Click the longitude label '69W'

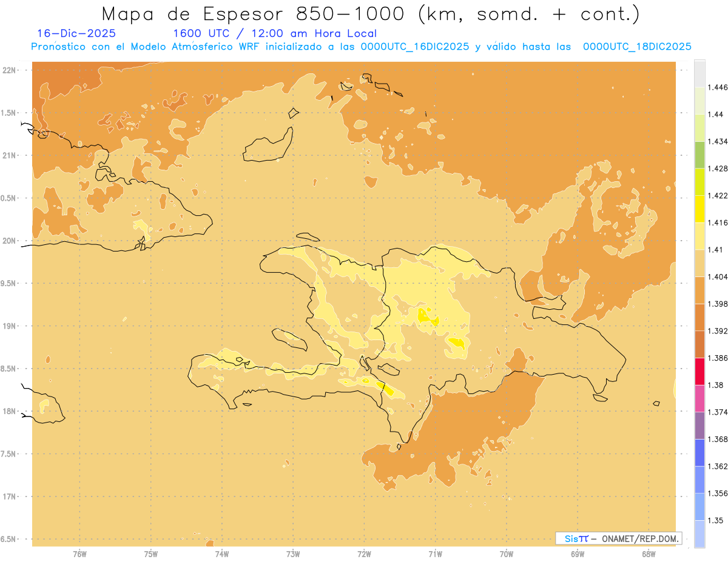coord(578,554)
